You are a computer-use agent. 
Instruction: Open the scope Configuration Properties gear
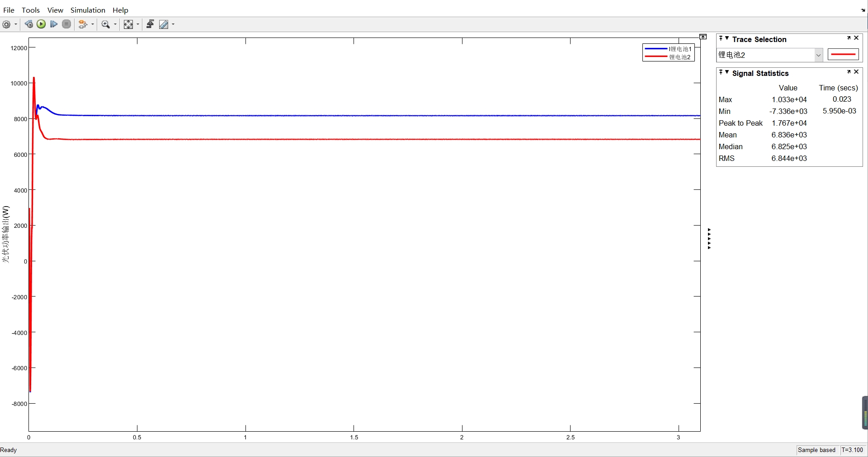[x=6, y=24]
